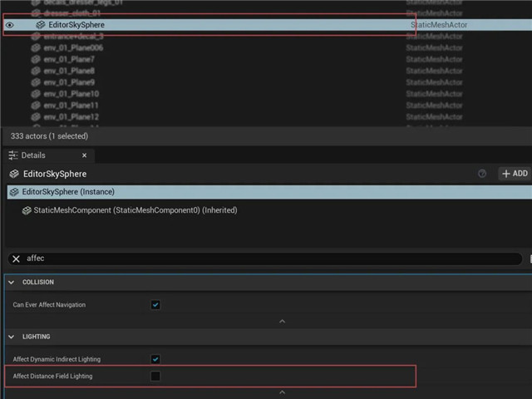This screenshot has width=532, height=399.
Task: Click the StaticMeshComponent component icon
Action: pos(27,210)
